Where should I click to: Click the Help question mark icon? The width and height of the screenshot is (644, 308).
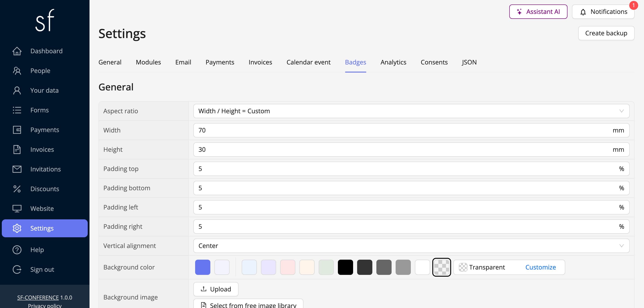click(17, 250)
